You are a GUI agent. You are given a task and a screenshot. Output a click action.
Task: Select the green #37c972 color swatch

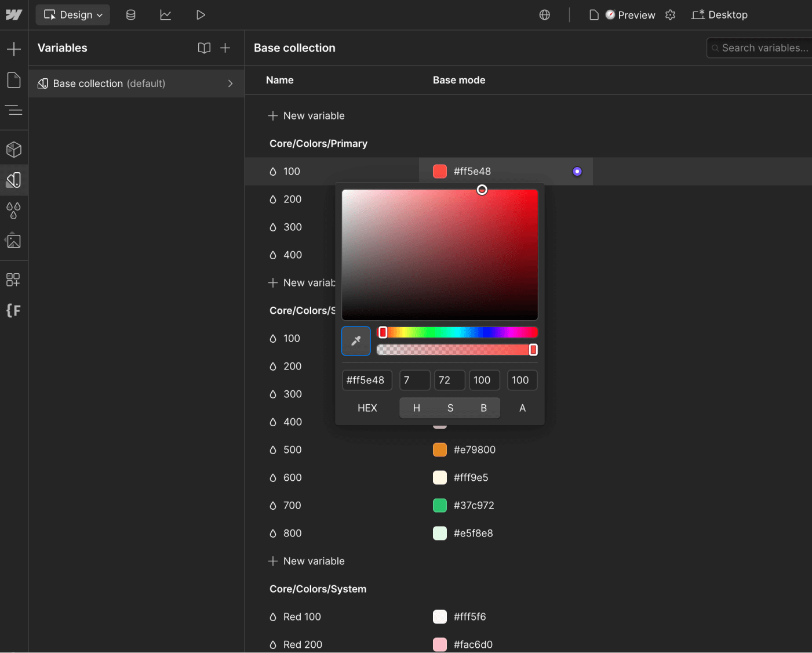440,505
